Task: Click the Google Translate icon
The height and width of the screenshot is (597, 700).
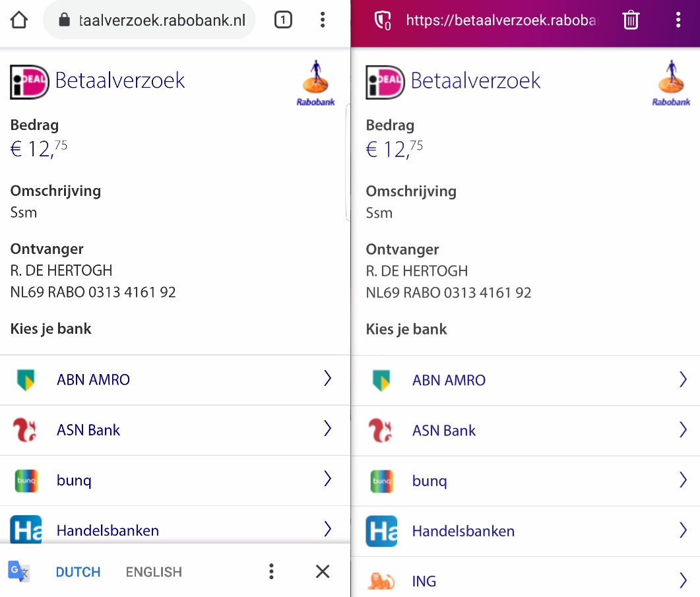Action: click(18, 571)
